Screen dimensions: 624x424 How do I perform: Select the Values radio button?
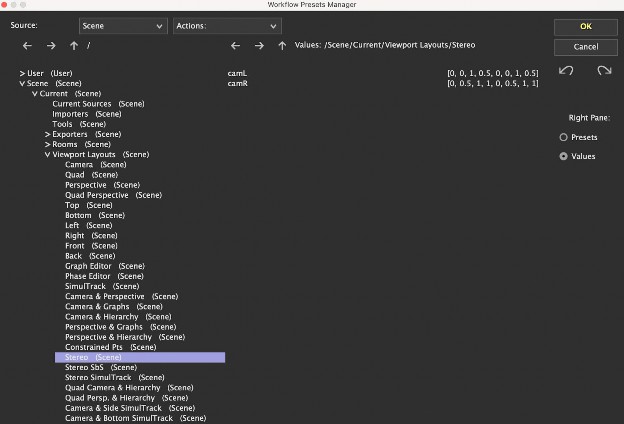(564, 157)
